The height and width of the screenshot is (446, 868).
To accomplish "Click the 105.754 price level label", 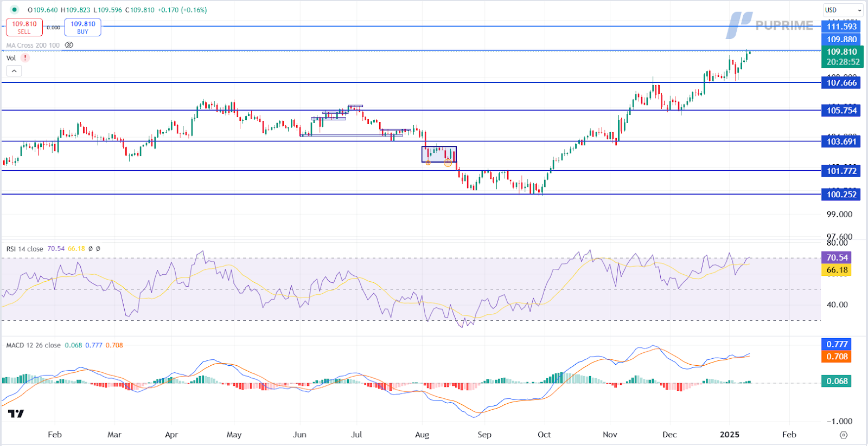I will pyautogui.click(x=841, y=111).
